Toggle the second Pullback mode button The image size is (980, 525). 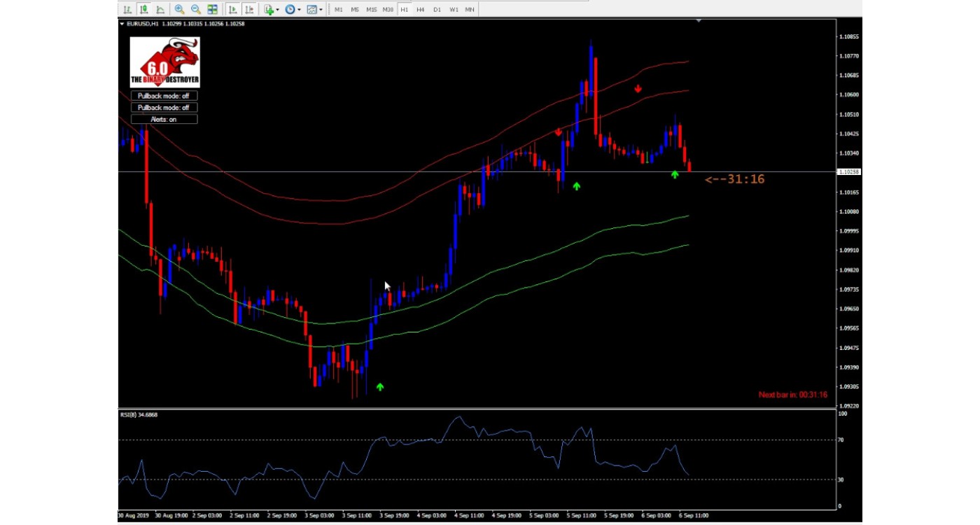pyautogui.click(x=164, y=108)
